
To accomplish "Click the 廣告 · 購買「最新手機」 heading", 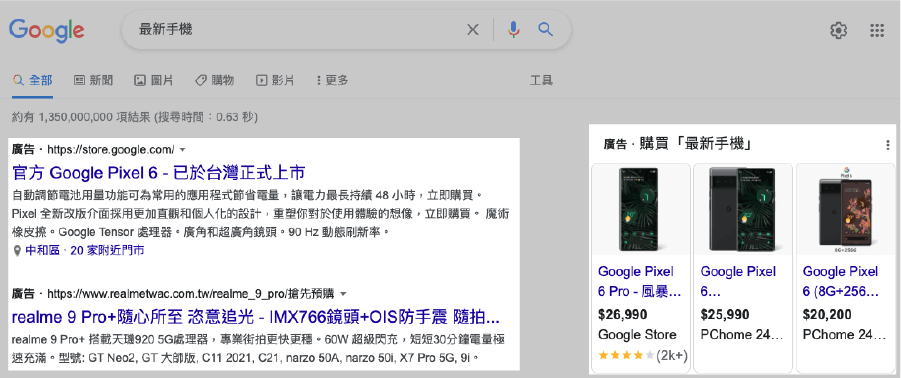I will (x=678, y=144).
